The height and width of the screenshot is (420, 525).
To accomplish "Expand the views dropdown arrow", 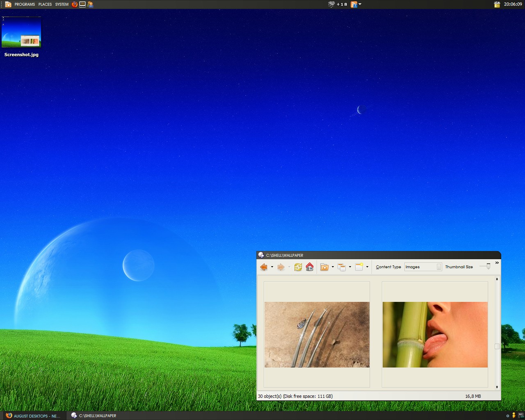I will [350, 267].
